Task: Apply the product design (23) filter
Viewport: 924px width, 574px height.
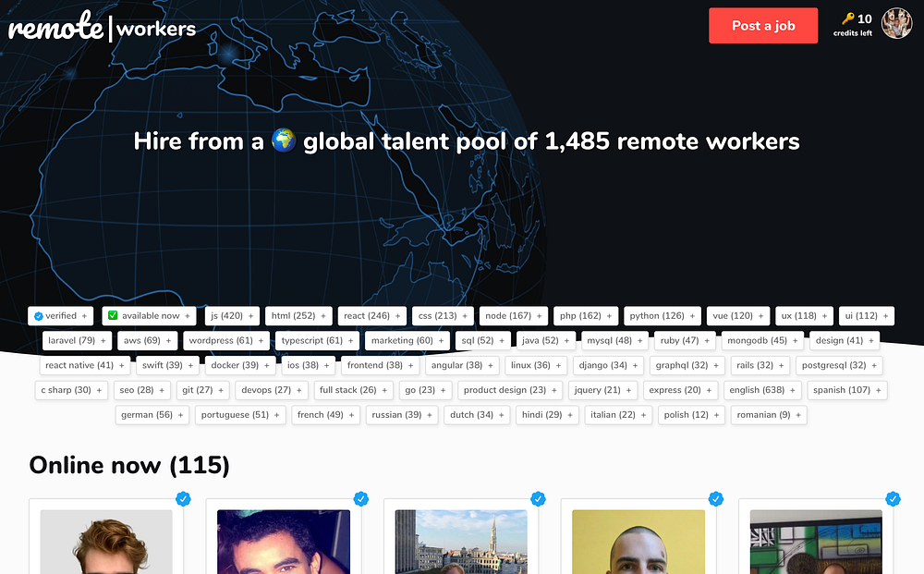Action: pos(510,390)
